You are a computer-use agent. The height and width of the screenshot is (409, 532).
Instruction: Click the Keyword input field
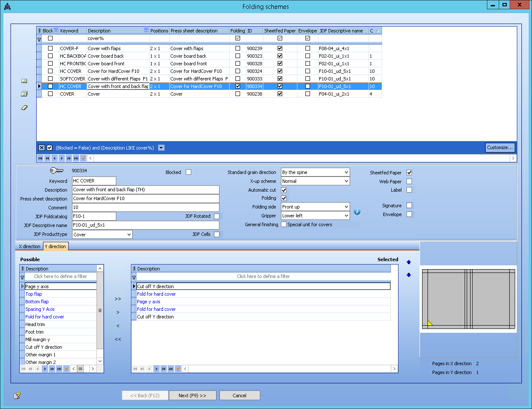pyautogui.click(x=94, y=181)
